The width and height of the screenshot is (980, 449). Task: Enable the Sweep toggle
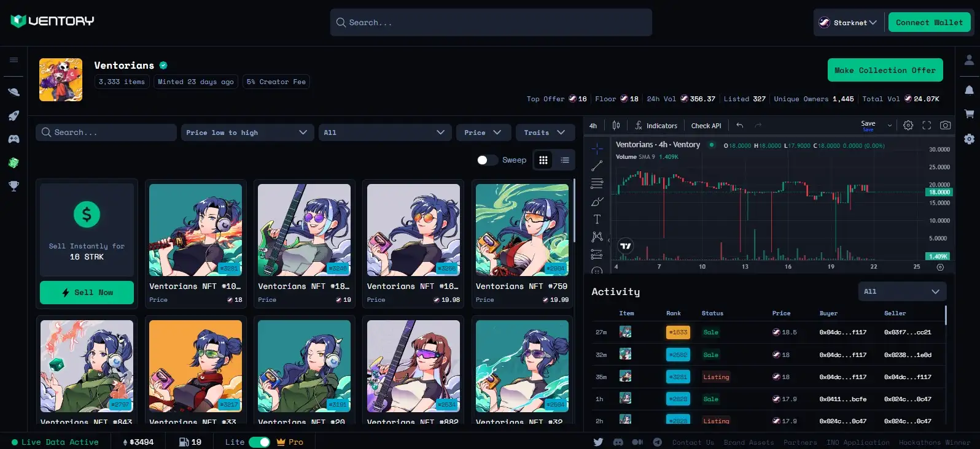[487, 160]
